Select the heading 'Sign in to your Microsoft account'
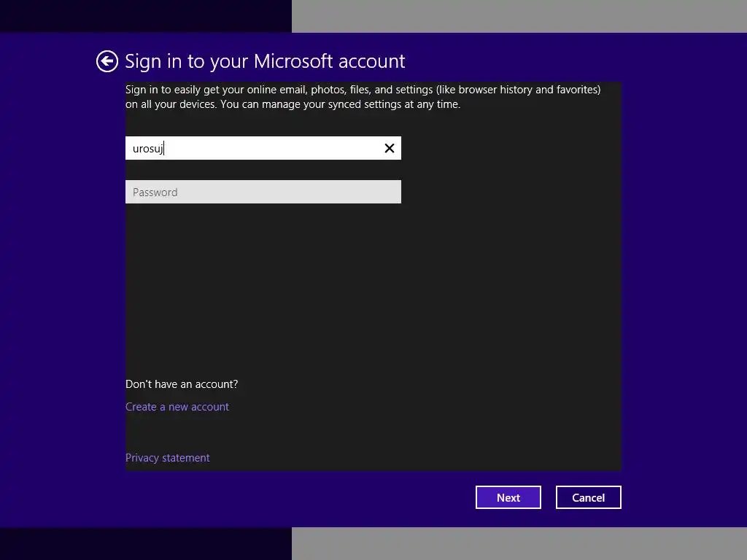 265,61
